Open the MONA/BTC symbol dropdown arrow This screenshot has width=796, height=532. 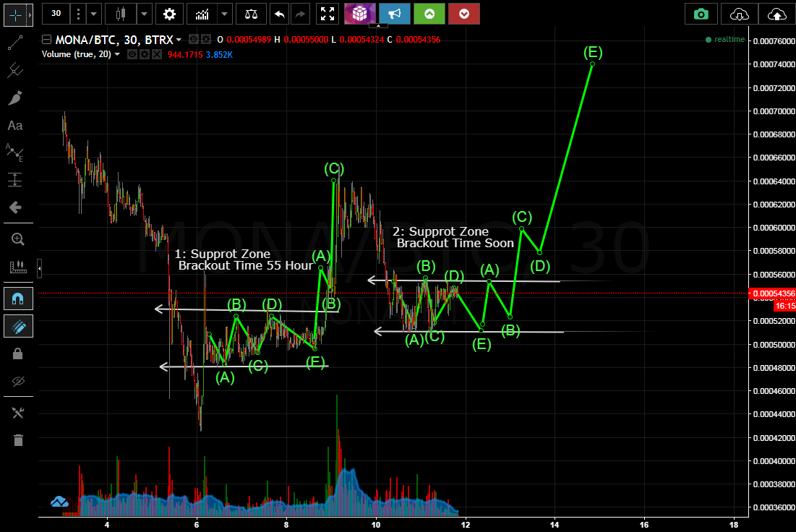click(179, 40)
